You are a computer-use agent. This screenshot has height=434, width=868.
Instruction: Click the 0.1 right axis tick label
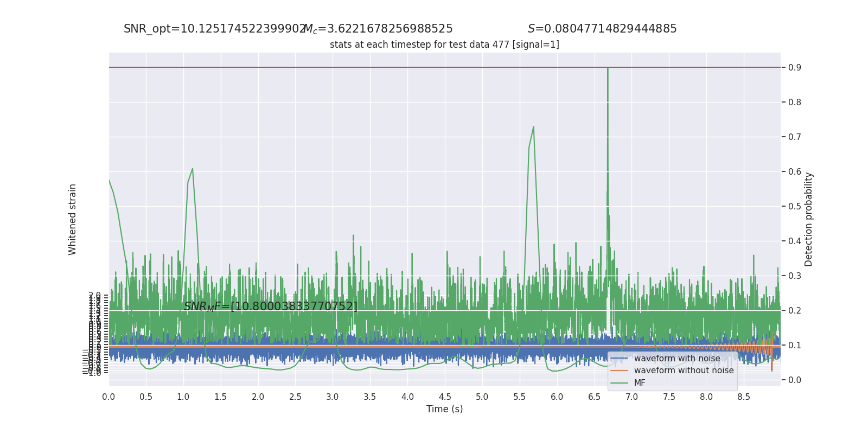[x=795, y=345]
